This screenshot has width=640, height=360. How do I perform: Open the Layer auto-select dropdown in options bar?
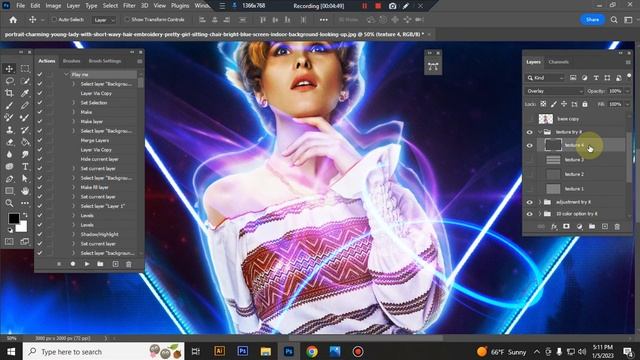pos(104,20)
